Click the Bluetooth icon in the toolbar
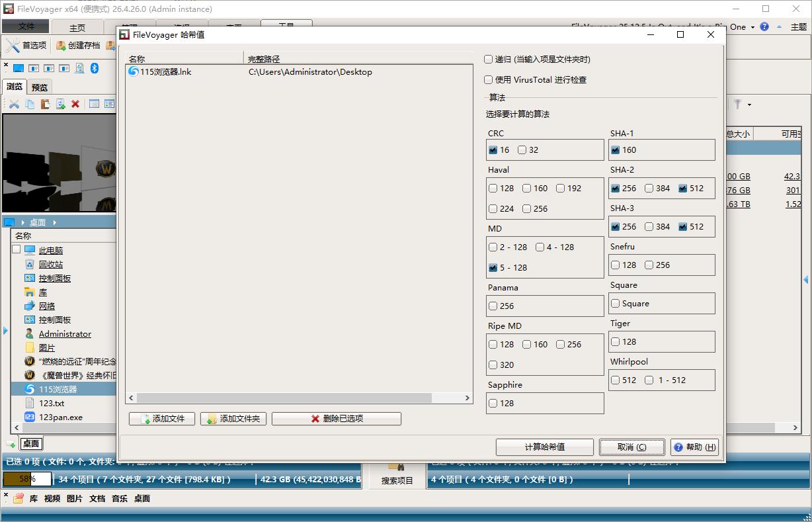812x522 pixels. pyautogui.click(x=95, y=67)
